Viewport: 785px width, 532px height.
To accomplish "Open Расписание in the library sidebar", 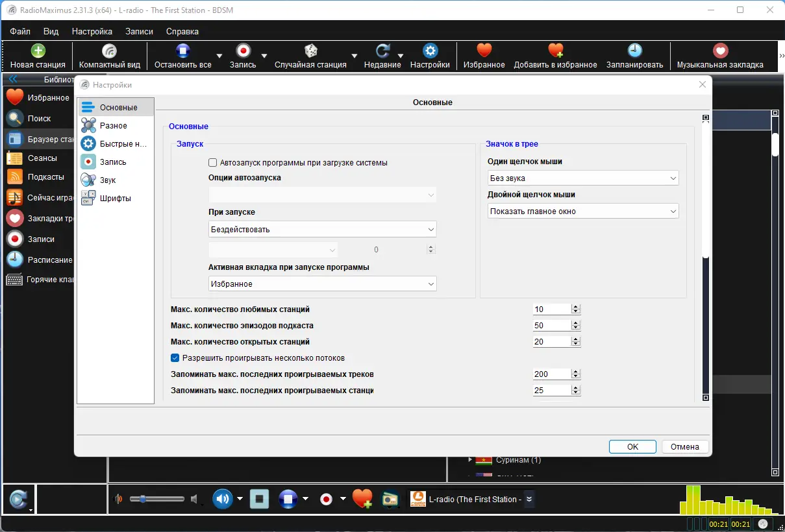I will click(x=38, y=260).
